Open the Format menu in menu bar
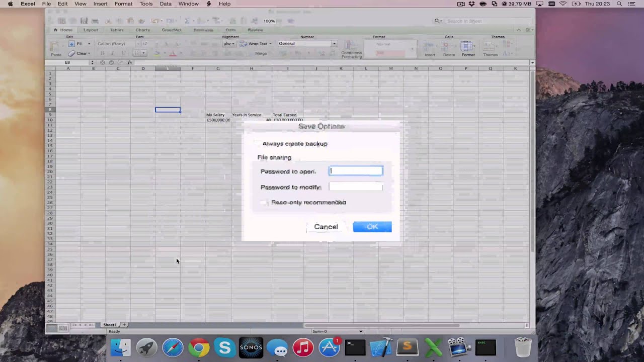The width and height of the screenshot is (644, 362). pyautogui.click(x=123, y=4)
